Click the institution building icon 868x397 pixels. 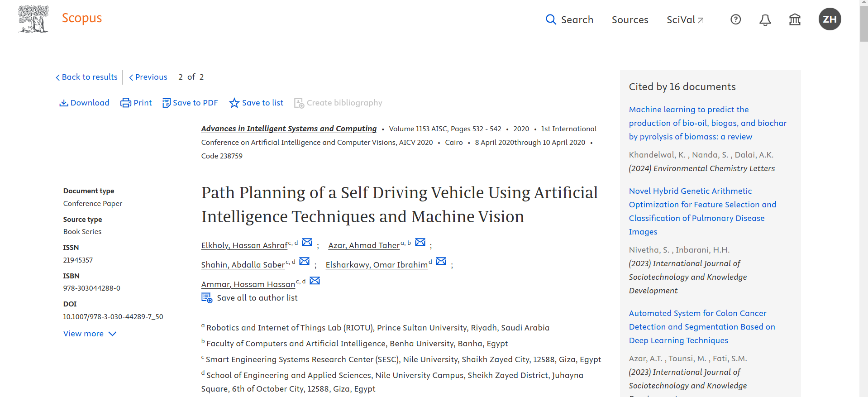795,19
